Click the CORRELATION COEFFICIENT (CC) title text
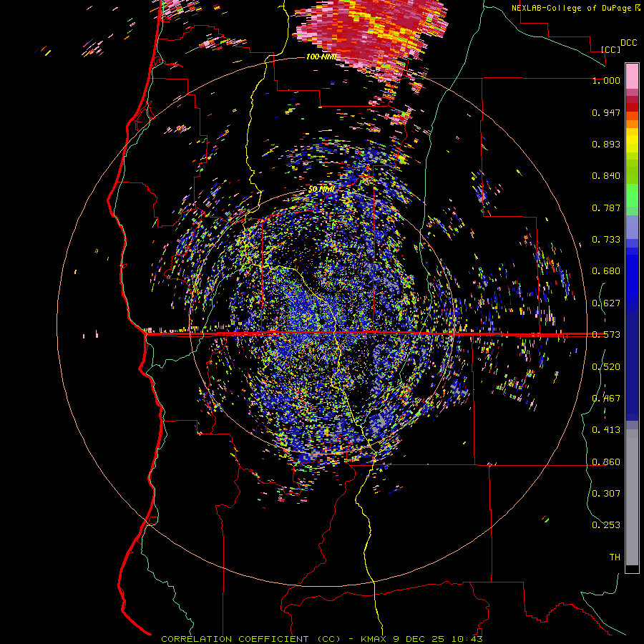The image size is (644, 644). point(250,639)
